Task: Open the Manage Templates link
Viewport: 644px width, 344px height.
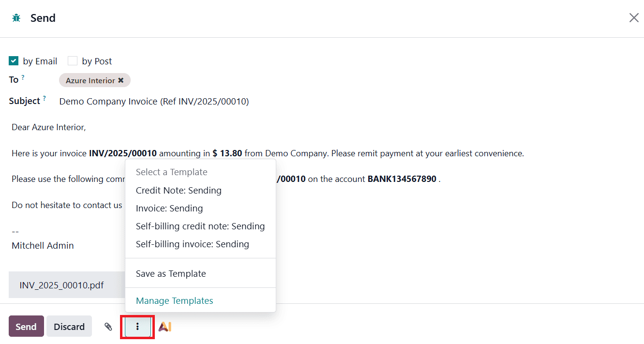Action: pyautogui.click(x=175, y=300)
